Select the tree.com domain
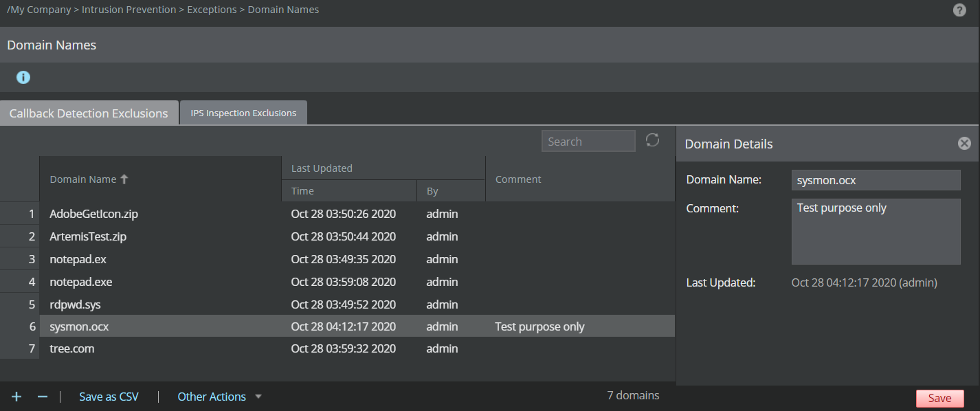This screenshot has width=980, height=411. [x=71, y=348]
